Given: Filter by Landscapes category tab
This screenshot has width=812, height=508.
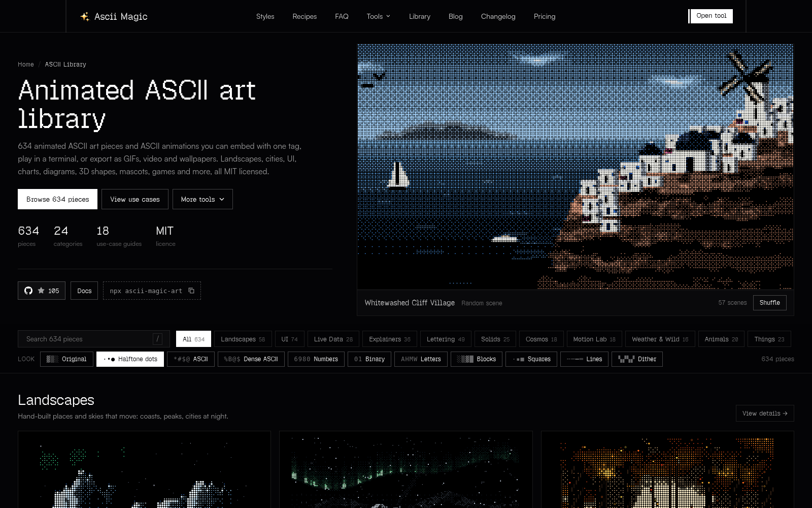Looking at the screenshot, I should 243,339.
